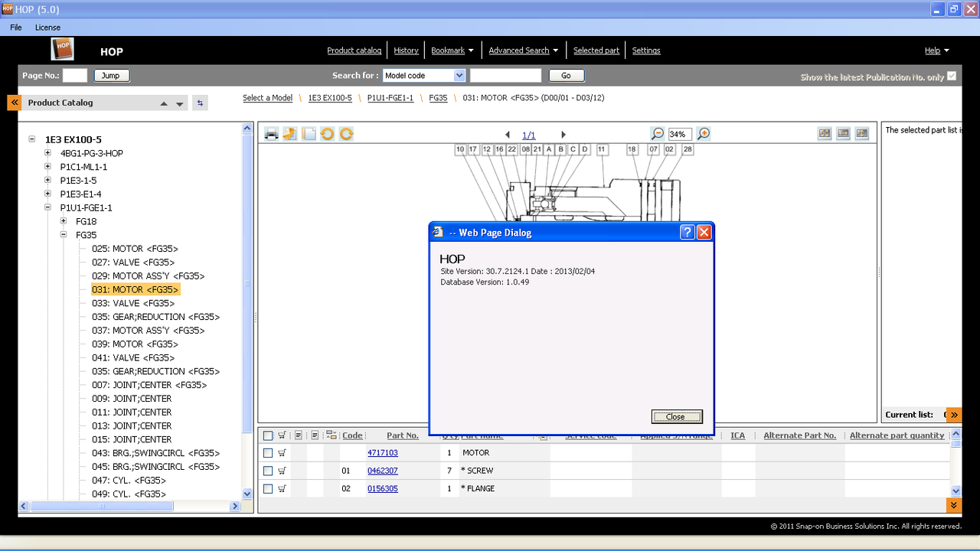Open the Help dropdown menu
Viewport: 980px width, 551px height.
pyautogui.click(x=936, y=51)
